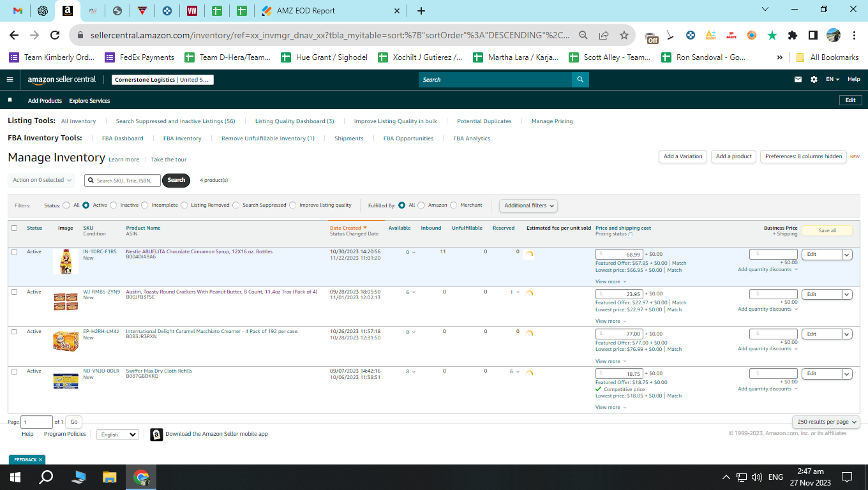
Task: Open Seller Central settings gear
Action: click(814, 80)
